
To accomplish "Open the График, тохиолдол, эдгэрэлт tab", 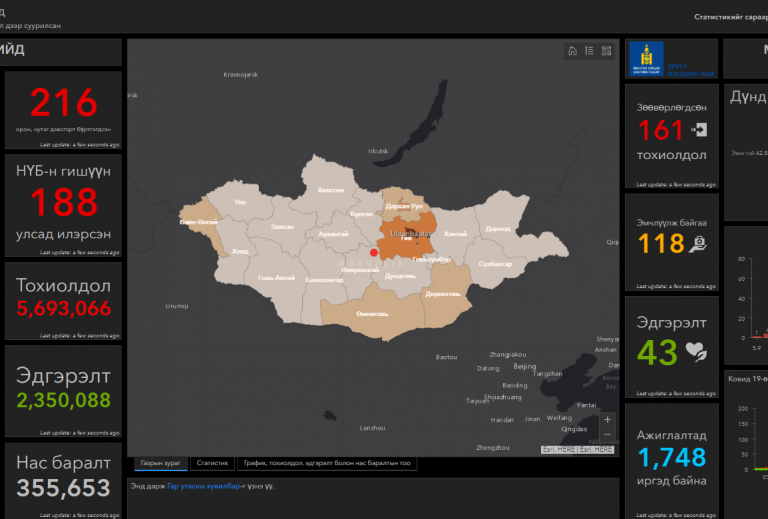I will [326, 464].
